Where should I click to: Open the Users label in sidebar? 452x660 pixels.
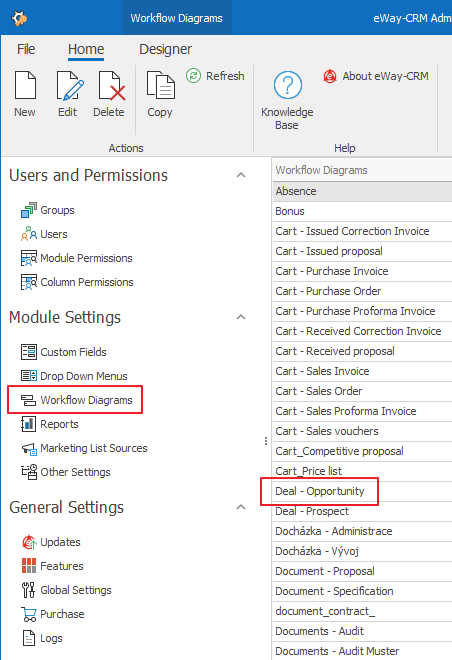(54, 234)
